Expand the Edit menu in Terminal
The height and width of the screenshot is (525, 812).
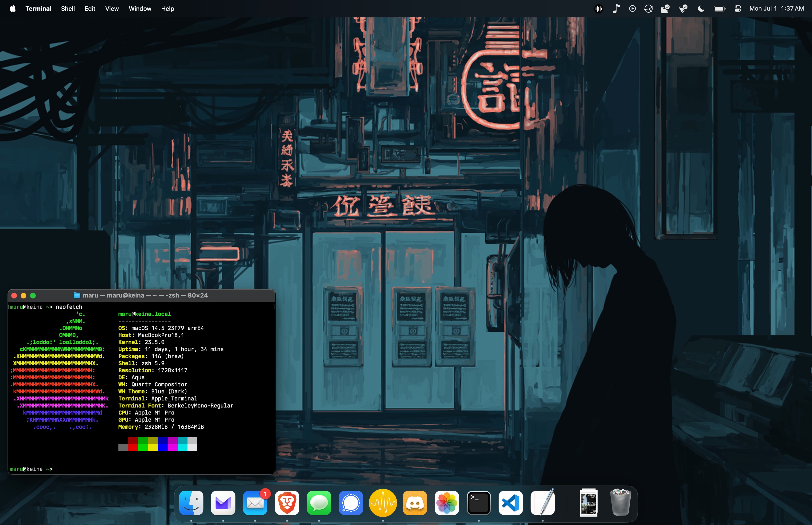click(89, 8)
